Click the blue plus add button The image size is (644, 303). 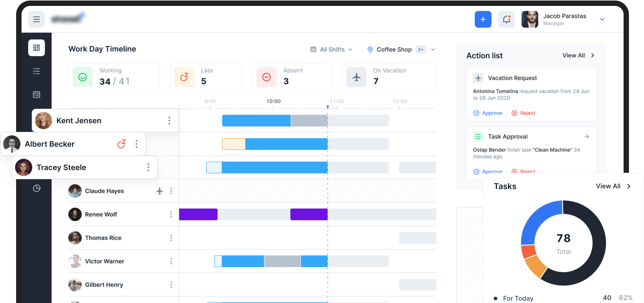click(483, 19)
